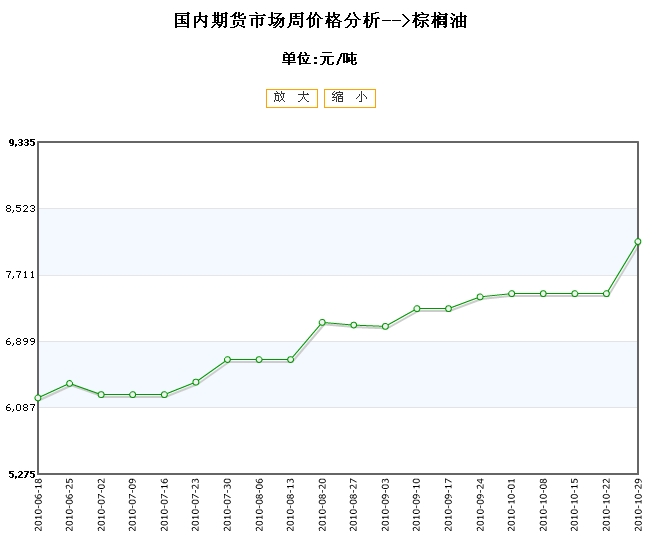Click the 2010-06-25 data point marker
The image size is (660, 551).
tap(69, 383)
